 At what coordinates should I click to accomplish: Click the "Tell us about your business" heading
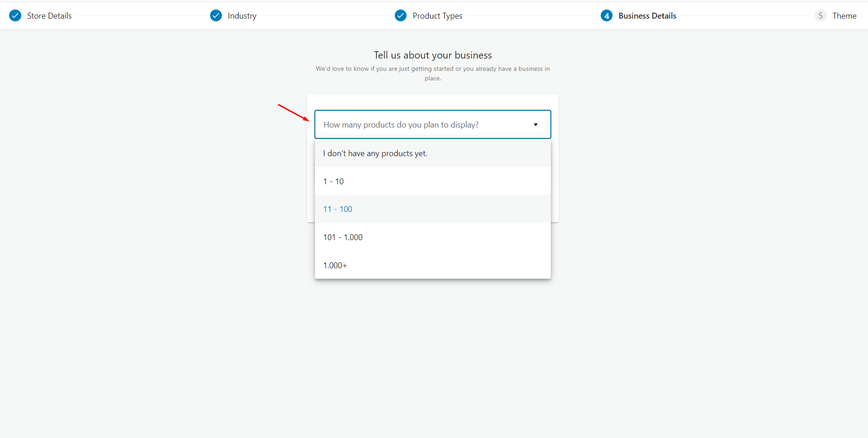point(433,55)
